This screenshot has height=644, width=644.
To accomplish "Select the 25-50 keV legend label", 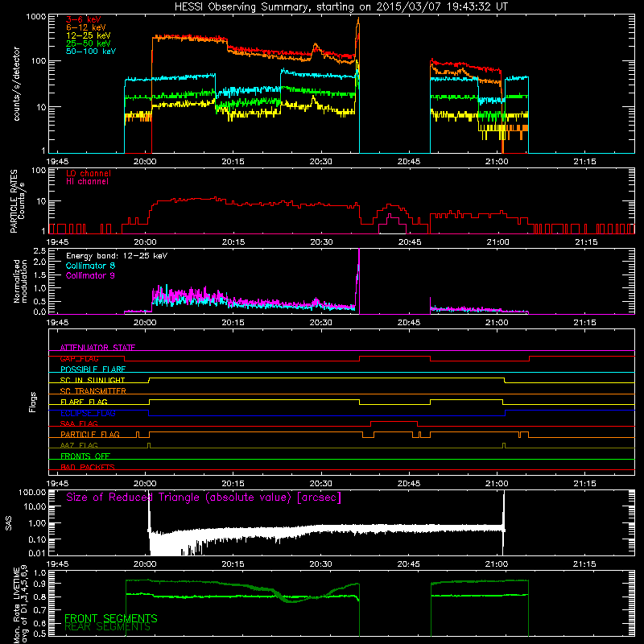I will click(x=89, y=43).
